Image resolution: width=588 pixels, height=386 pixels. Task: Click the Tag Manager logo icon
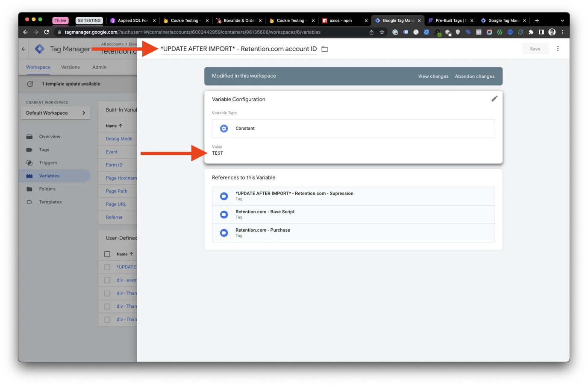coord(40,49)
